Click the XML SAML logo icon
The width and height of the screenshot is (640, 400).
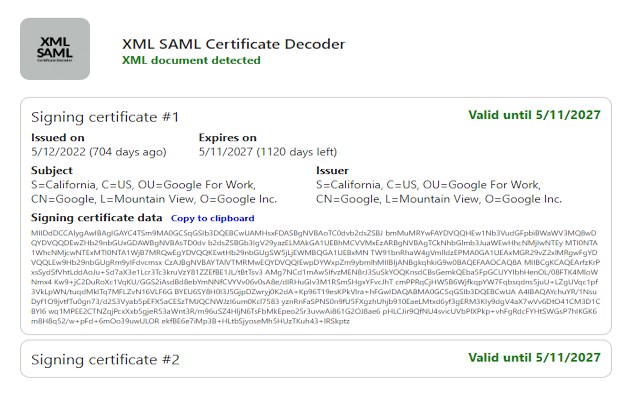pos(55,49)
